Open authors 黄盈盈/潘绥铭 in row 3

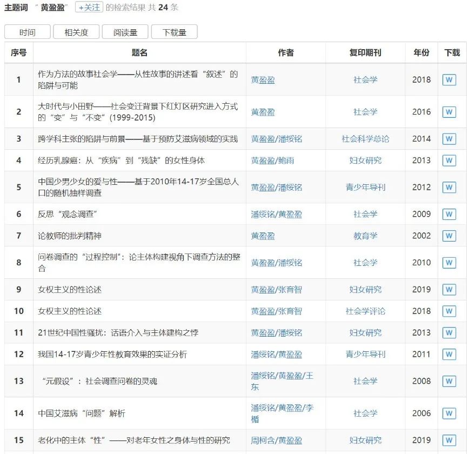pos(277,139)
